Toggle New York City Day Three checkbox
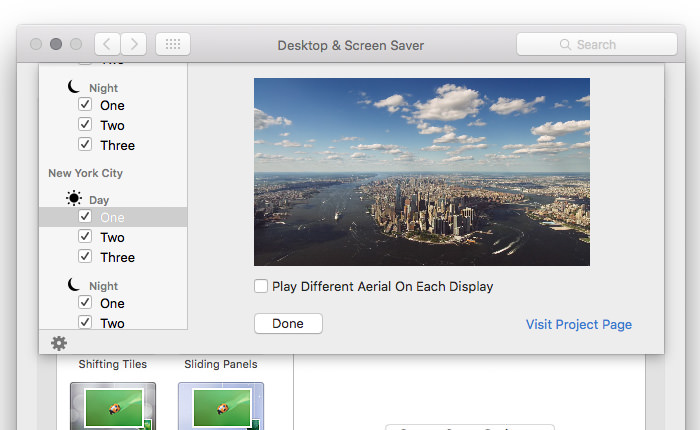The image size is (700, 430). (x=85, y=256)
